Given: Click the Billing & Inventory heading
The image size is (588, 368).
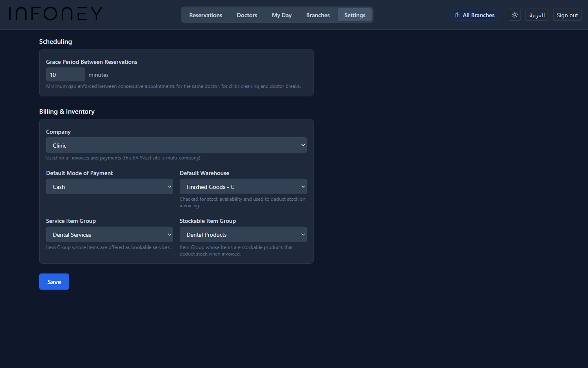Looking at the screenshot, I should coord(67,112).
